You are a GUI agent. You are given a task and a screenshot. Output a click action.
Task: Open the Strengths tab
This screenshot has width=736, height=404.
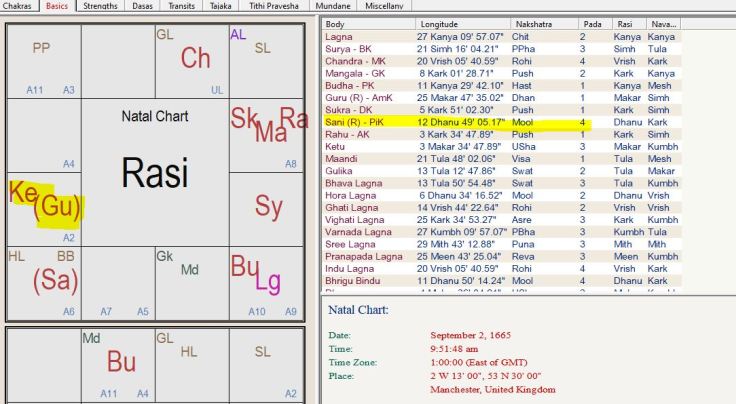pos(100,5)
